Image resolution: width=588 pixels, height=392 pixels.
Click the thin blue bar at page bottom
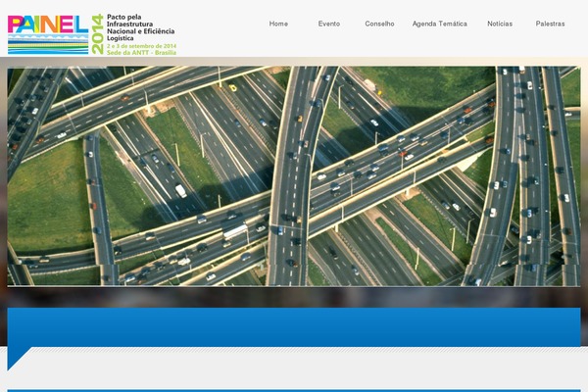coord(294,390)
